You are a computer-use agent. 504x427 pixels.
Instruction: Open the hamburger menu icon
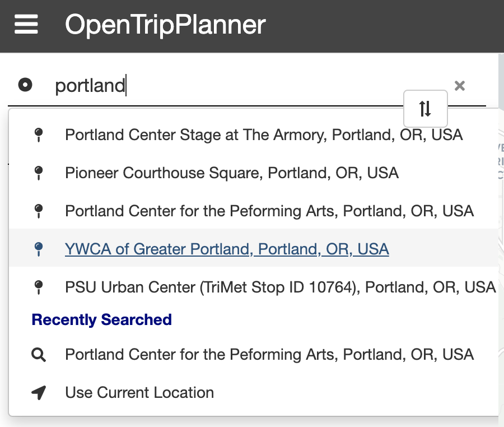[x=26, y=25]
